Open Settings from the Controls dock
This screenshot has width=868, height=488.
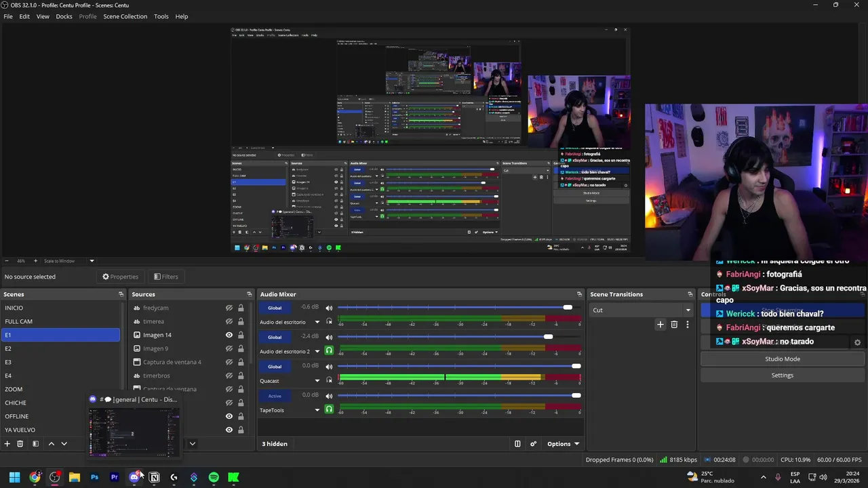coord(782,375)
